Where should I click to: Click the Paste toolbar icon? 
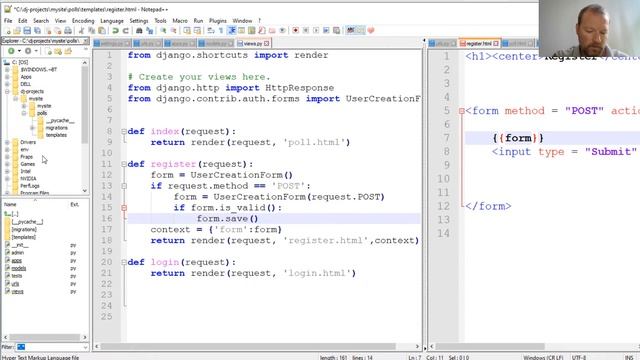click(102, 31)
